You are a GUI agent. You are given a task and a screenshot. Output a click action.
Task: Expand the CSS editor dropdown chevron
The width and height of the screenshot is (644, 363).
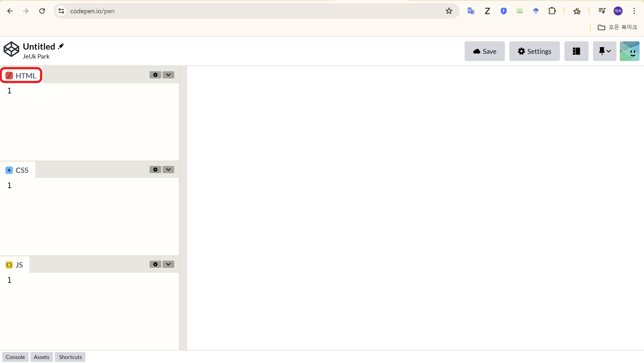168,170
